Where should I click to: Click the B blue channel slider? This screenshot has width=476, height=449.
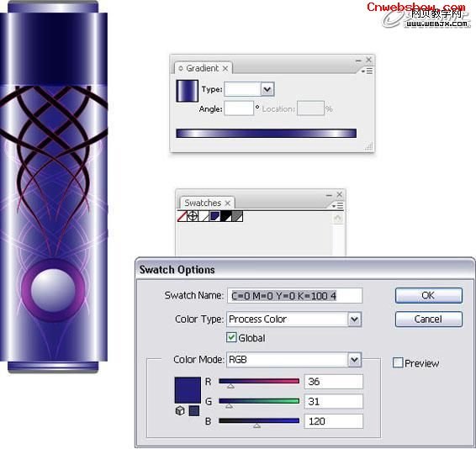pyautogui.click(x=259, y=421)
